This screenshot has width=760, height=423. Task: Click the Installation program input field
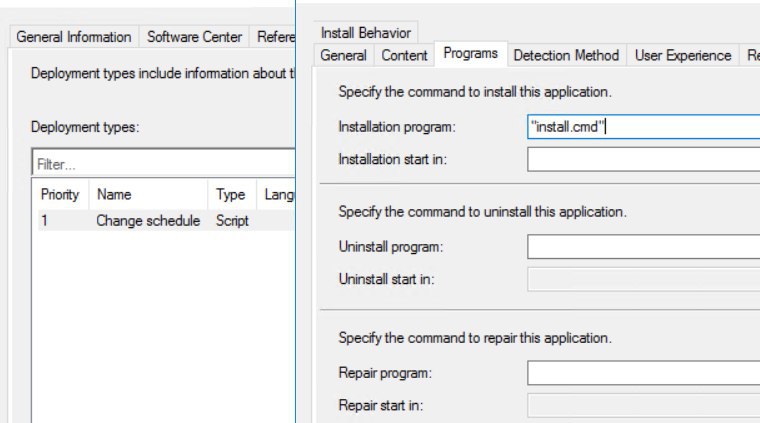pyautogui.click(x=643, y=127)
